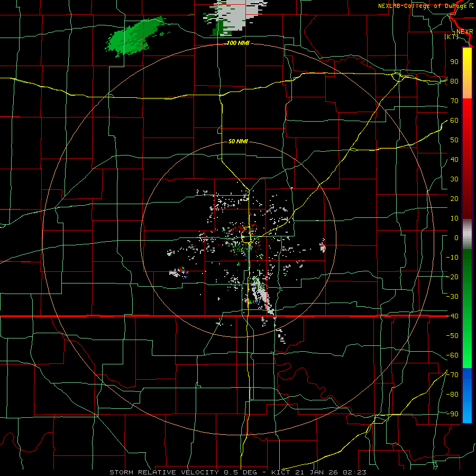The height and width of the screenshot is (476, 476).
Task: Click the -70 value on velocity scale
Action: pyautogui.click(x=452, y=375)
